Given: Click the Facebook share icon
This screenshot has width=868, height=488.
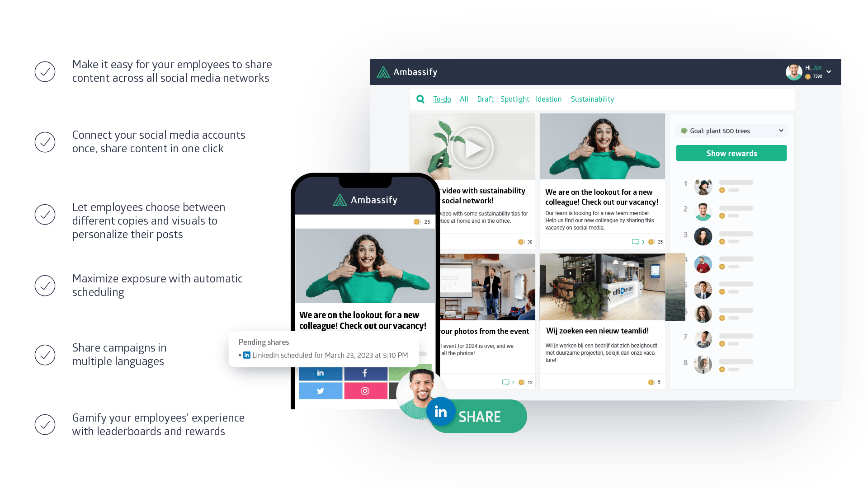Looking at the screenshot, I should [x=363, y=372].
